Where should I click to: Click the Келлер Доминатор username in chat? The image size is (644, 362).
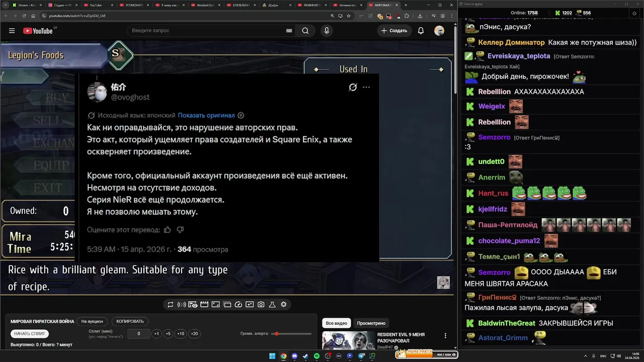coord(511,42)
